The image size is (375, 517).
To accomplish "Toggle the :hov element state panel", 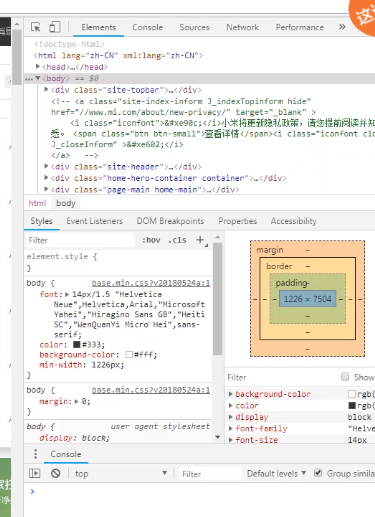I will tap(151, 240).
